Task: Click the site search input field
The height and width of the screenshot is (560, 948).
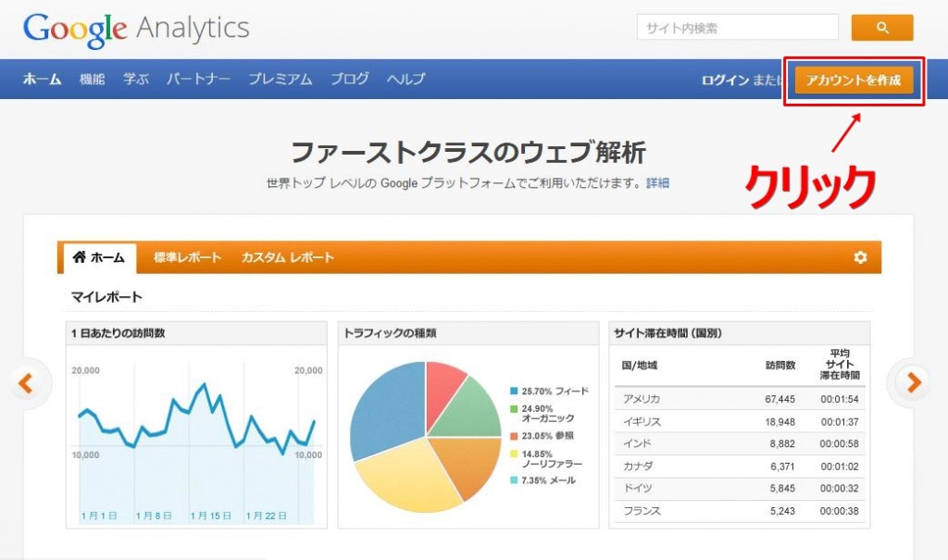Action: 738,28
